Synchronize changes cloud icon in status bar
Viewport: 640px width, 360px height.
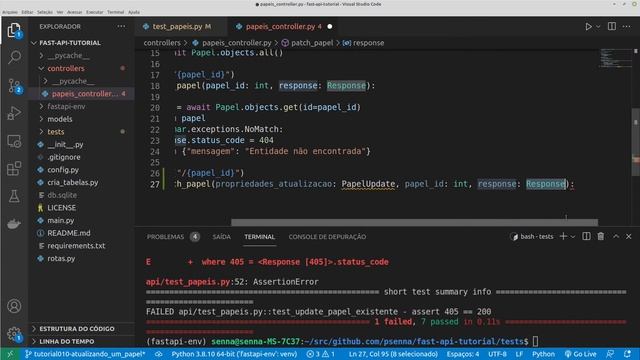[158, 354]
